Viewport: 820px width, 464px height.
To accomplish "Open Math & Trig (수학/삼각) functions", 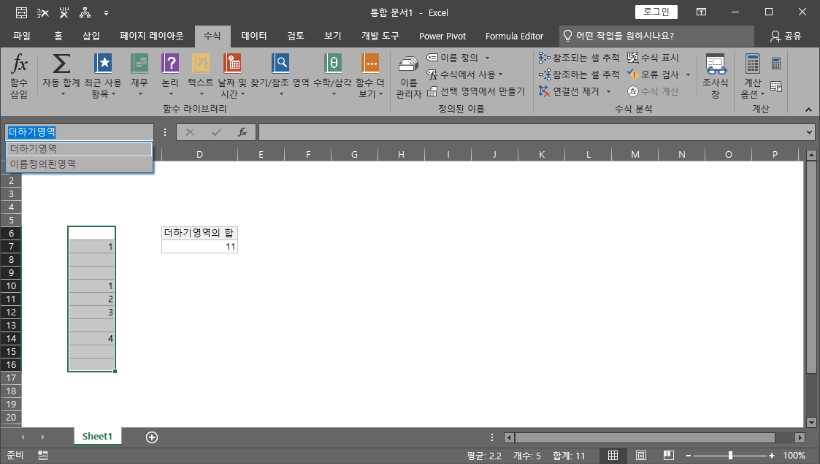I will (333, 76).
